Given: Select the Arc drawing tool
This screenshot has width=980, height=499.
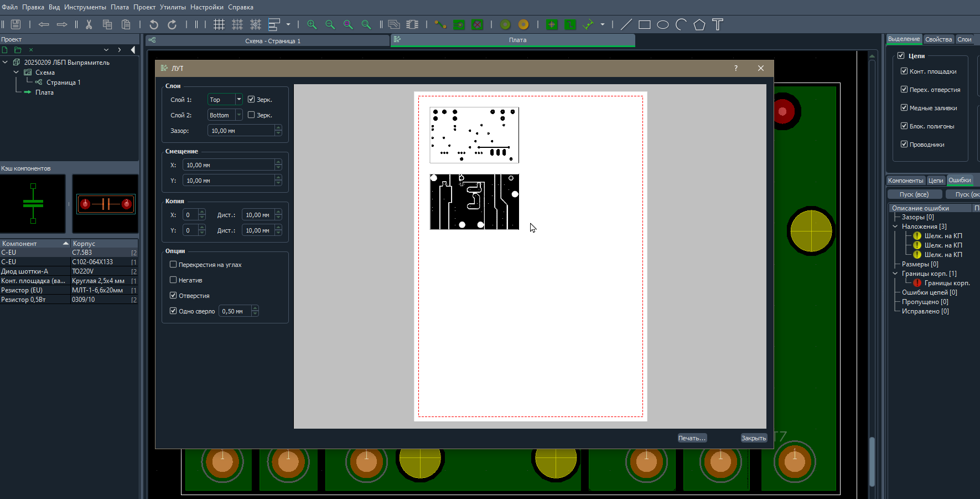Looking at the screenshot, I should [681, 24].
